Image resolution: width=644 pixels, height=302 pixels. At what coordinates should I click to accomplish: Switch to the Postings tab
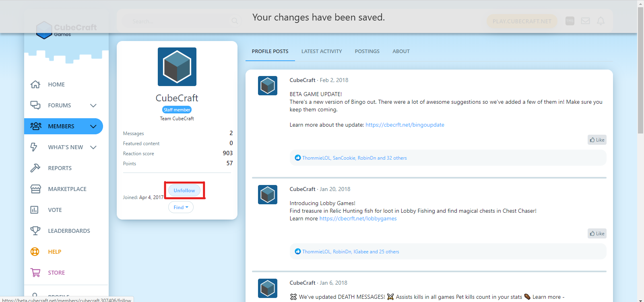pos(367,51)
